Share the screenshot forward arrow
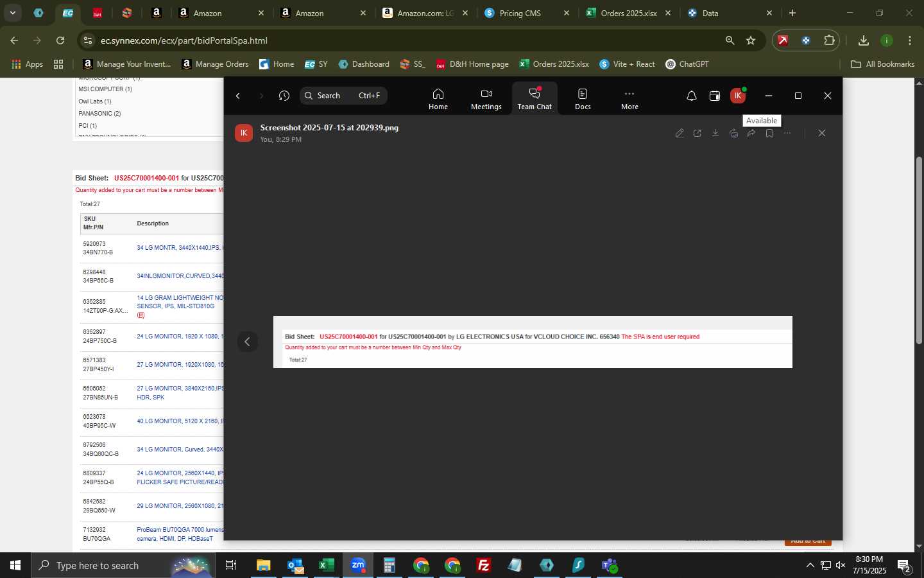 tap(751, 133)
